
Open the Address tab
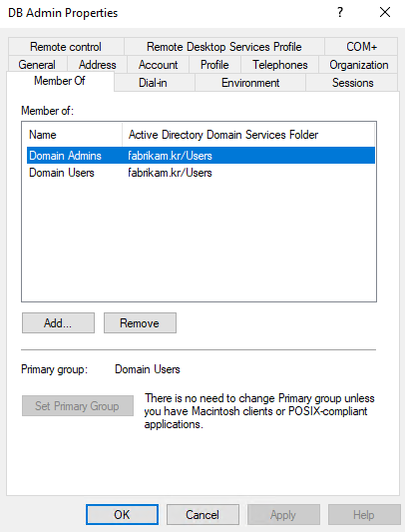coord(98,65)
